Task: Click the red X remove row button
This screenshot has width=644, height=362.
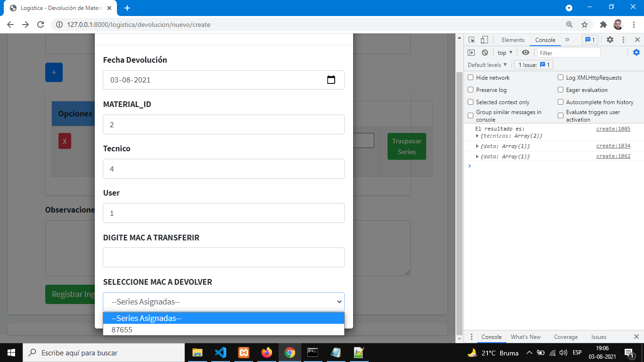Action: [x=65, y=141]
